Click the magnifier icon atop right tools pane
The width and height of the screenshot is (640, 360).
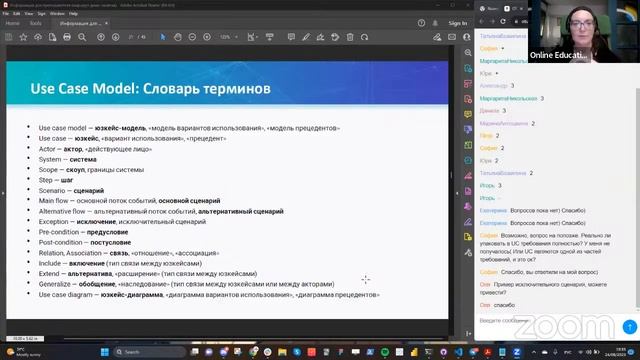pyautogui.click(x=468, y=53)
